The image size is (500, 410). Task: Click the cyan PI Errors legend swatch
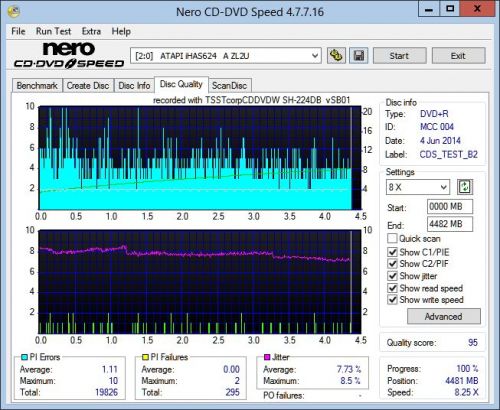tap(24, 357)
